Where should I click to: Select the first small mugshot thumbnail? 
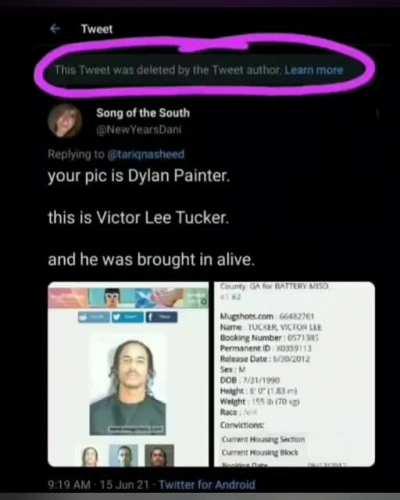pos(90,456)
